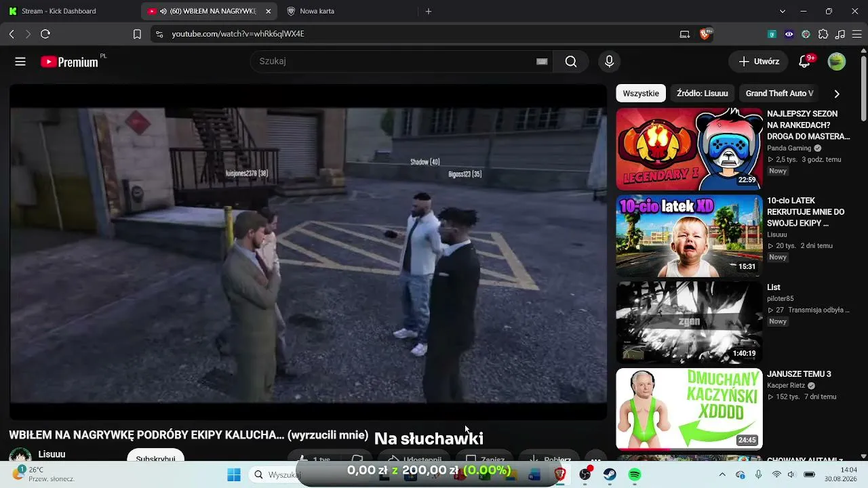View site settings icon in the address bar
The width and height of the screenshot is (868, 488).
pyautogui.click(x=159, y=34)
